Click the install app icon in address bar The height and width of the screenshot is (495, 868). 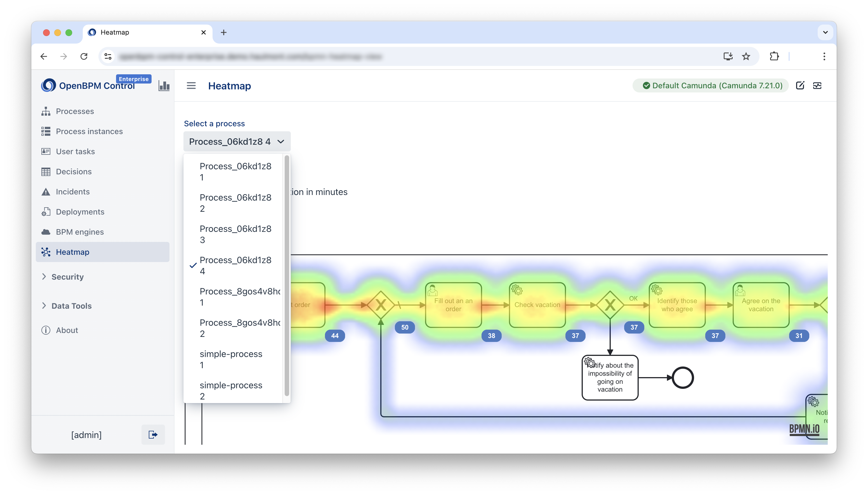pyautogui.click(x=728, y=56)
